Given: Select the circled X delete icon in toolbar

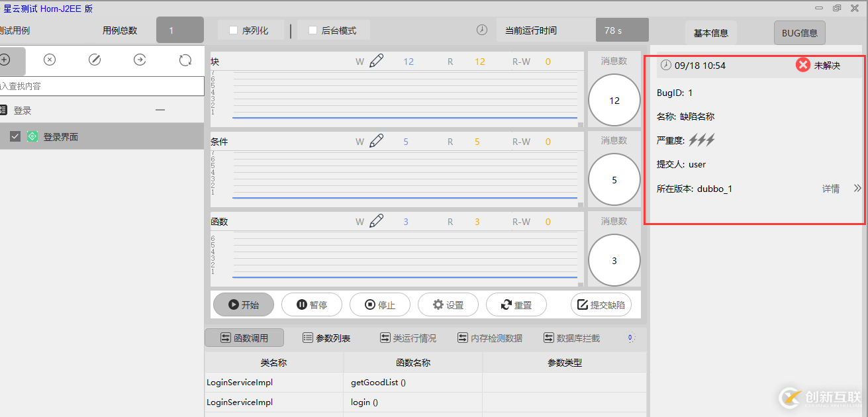Looking at the screenshot, I should click(x=49, y=60).
